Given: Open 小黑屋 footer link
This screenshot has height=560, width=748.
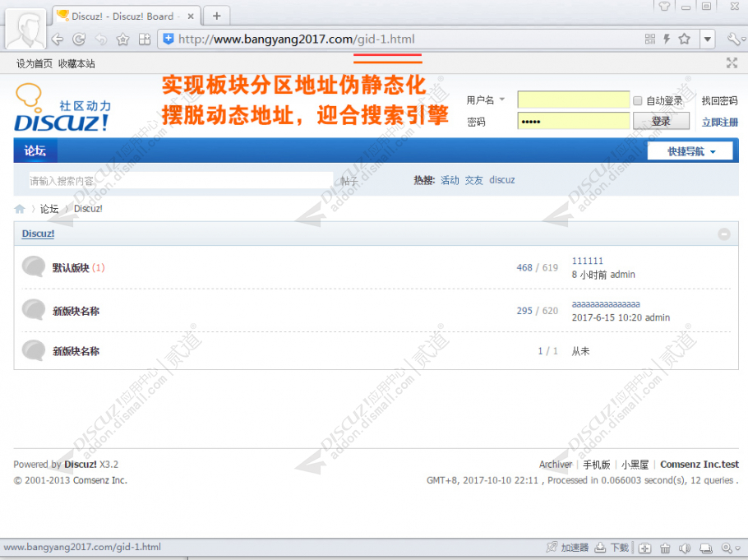Looking at the screenshot, I should [x=635, y=465].
